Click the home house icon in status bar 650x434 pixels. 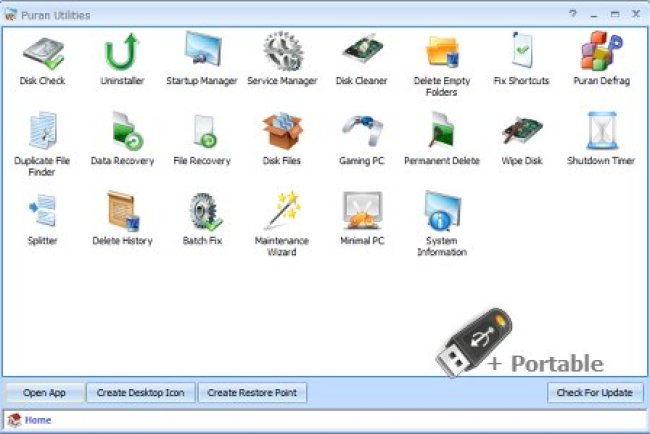point(15,420)
